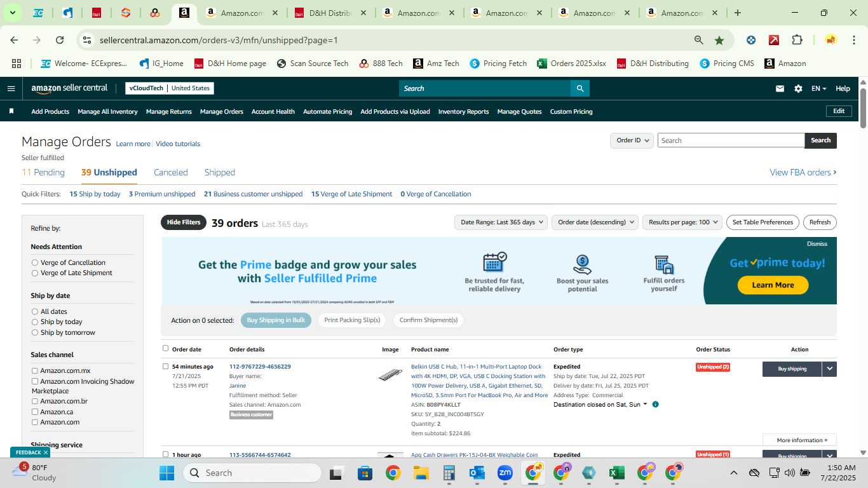
Task: Open Outlook from the taskbar
Action: point(477,473)
